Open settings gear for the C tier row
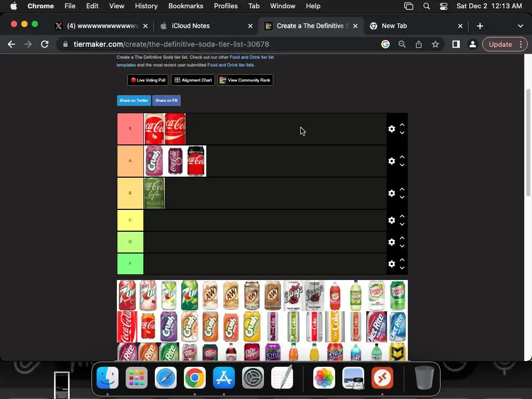This screenshot has height=399, width=532. (x=392, y=220)
